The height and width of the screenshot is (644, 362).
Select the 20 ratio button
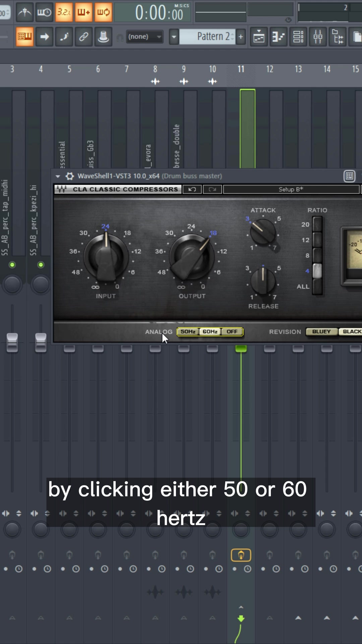(x=317, y=224)
